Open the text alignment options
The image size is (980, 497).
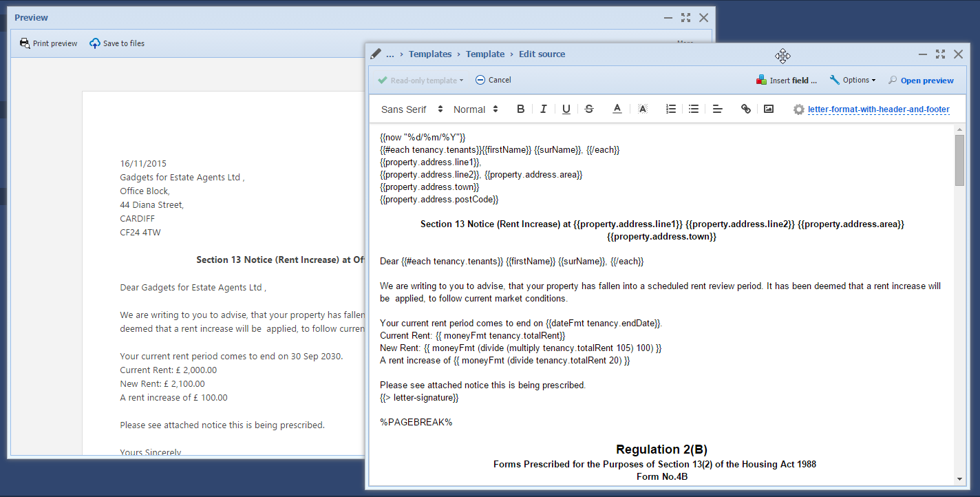[717, 109]
